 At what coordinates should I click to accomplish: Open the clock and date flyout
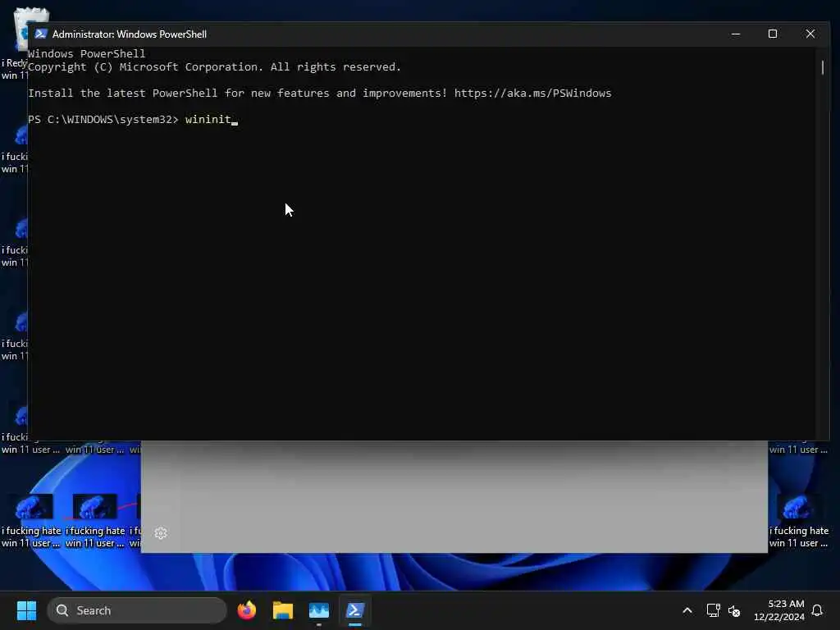click(779, 610)
